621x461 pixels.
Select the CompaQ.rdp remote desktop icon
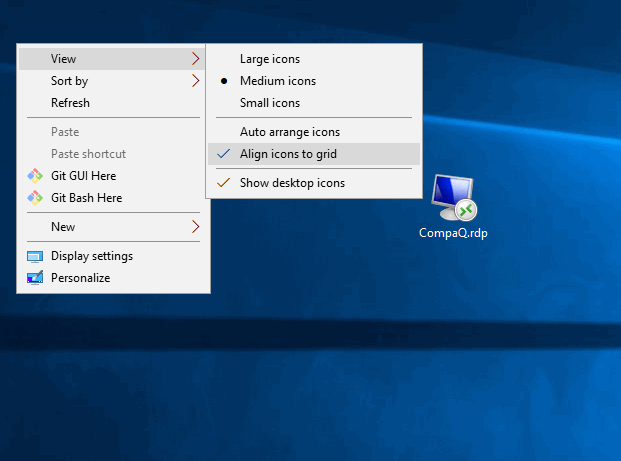[455, 198]
